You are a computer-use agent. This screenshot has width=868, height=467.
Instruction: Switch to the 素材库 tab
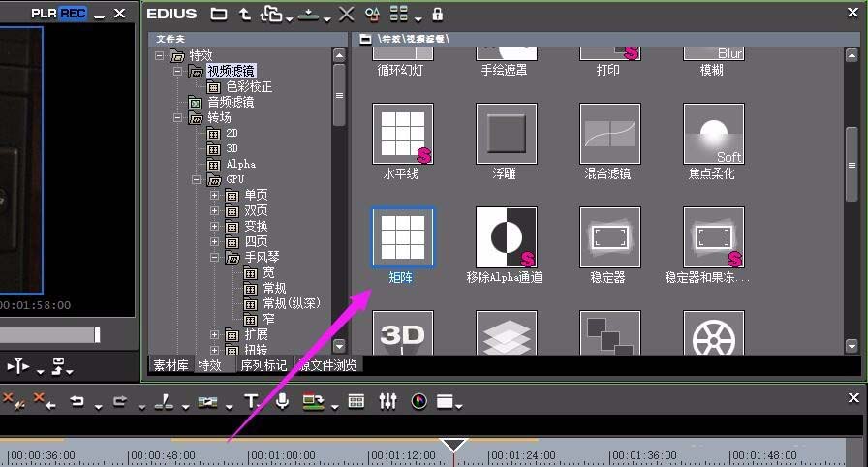click(x=170, y=365)
